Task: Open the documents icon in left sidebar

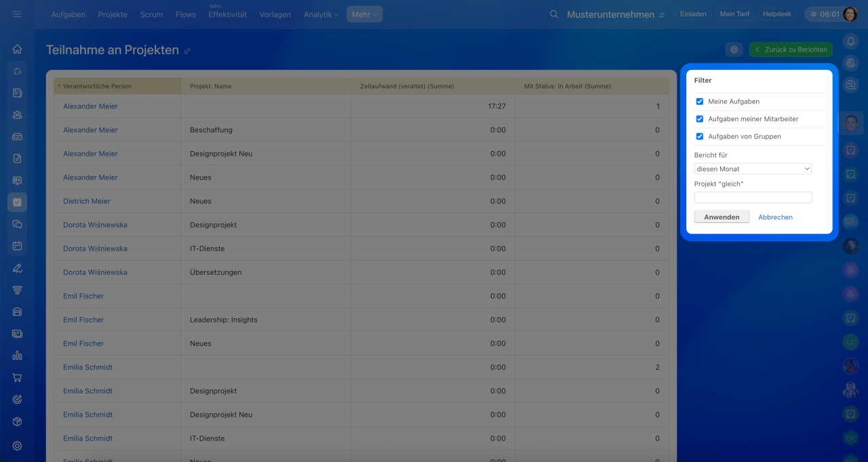Action: (x=17, y=159)
